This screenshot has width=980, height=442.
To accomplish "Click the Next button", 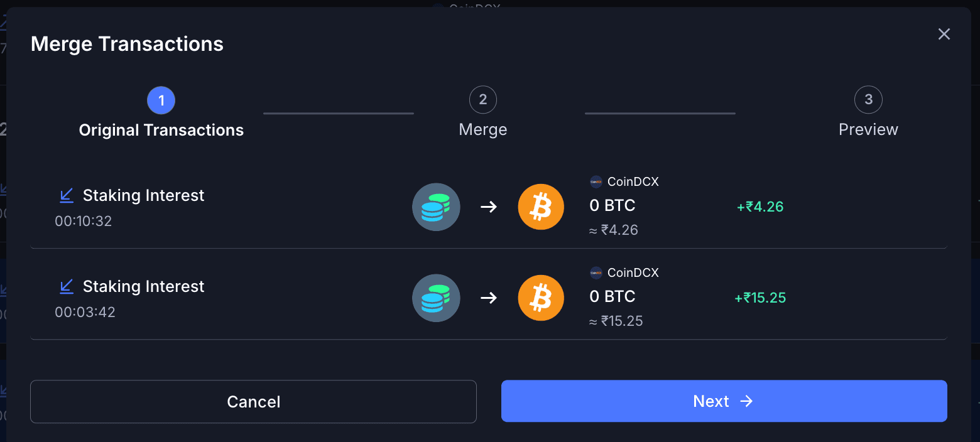I will coord(724,401).
